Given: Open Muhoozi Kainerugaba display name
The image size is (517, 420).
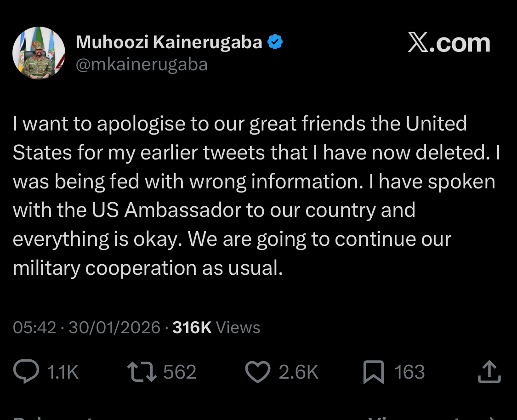Looking at the screenshot, I should (169, 43).
